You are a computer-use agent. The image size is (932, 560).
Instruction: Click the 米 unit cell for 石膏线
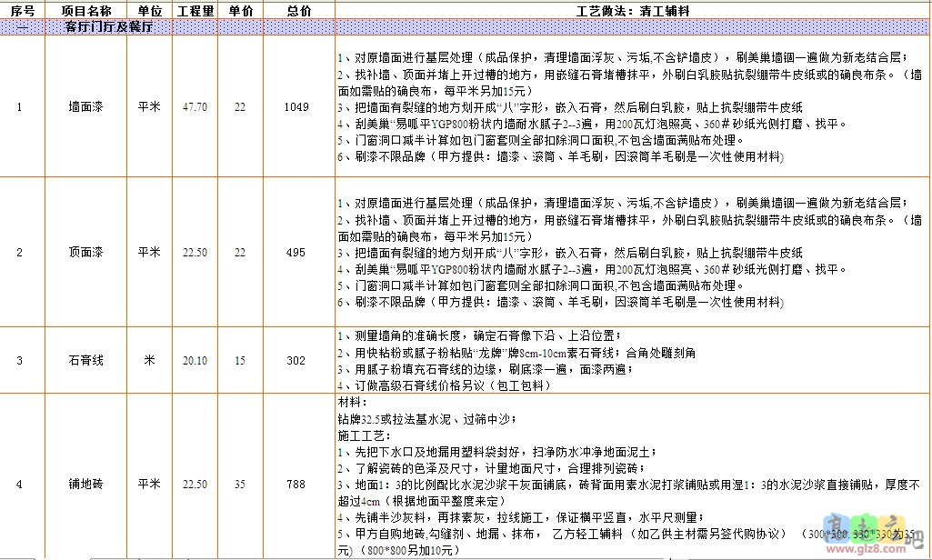pos(149,361)
